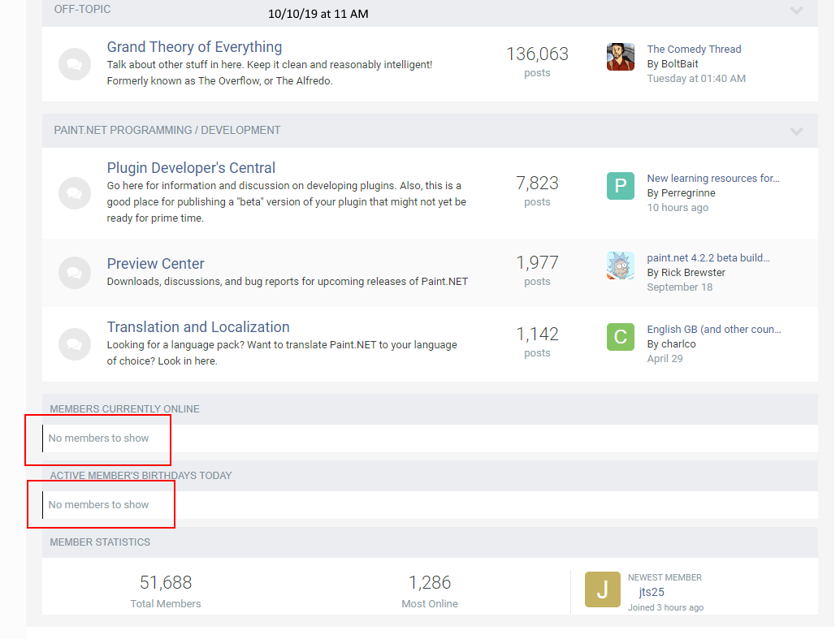Click Plugin Developer's Central speech bubble icon

[x=75, y=193]
